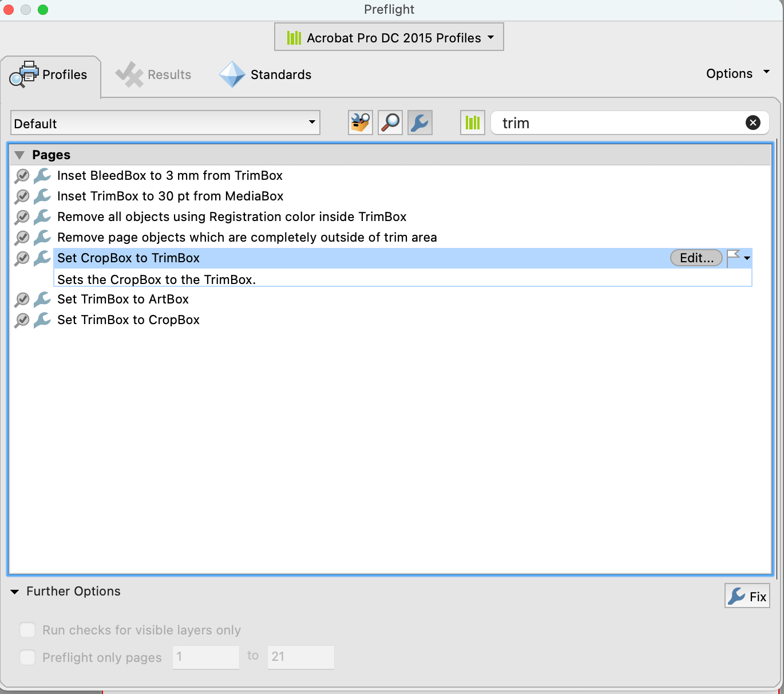Click the wrench icon on Set CropBox to TrimBox

tap(42, 258)
